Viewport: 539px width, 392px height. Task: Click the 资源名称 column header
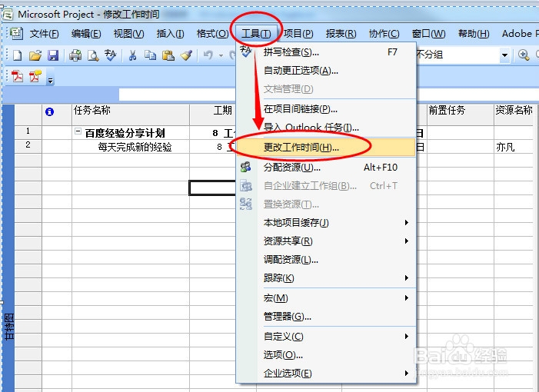click(514, 115)
